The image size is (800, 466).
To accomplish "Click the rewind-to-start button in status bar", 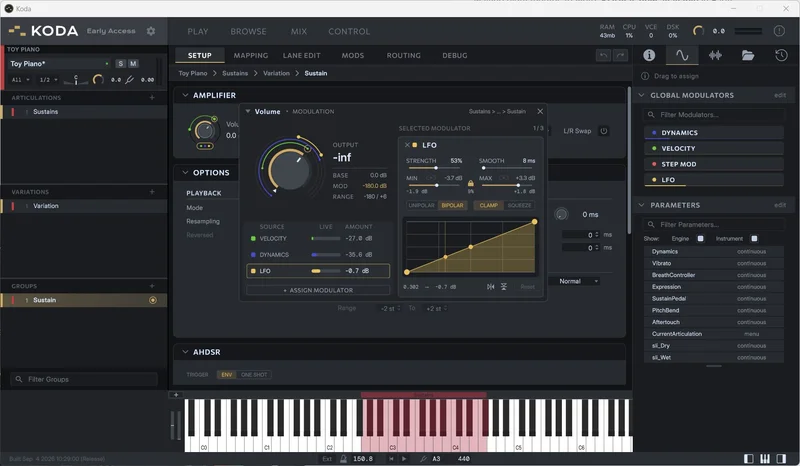I will [x=391, y=459].
